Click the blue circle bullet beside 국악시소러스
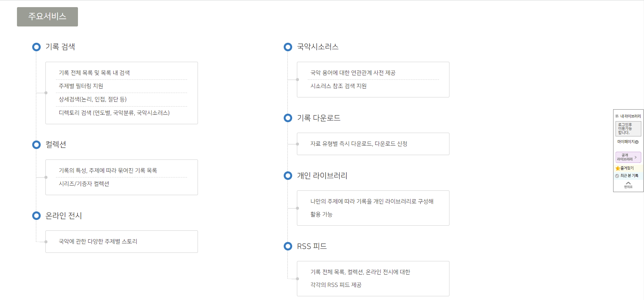The width and height of the screenshot is (644, 300). (x=288, y=47)
